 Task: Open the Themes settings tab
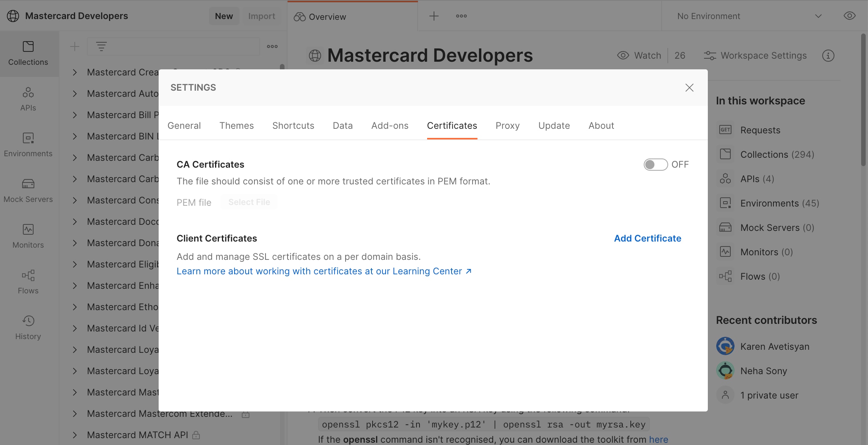(x=236, y=125)
